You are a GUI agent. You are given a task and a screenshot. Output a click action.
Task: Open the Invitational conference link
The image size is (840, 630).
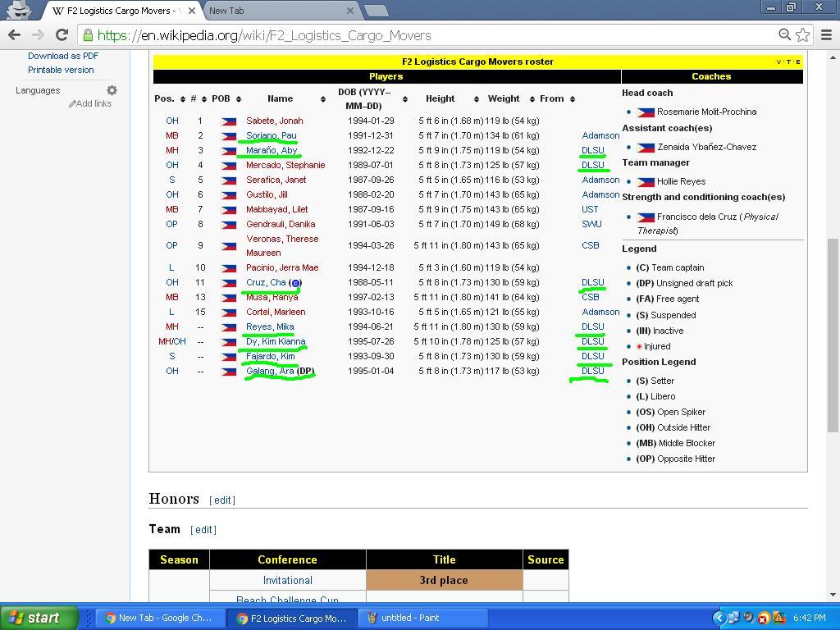(x=288, y=580)
